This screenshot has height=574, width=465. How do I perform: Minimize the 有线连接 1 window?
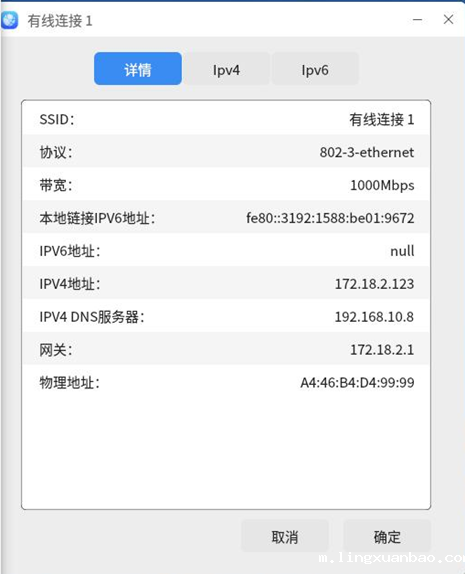coord(417,20)
